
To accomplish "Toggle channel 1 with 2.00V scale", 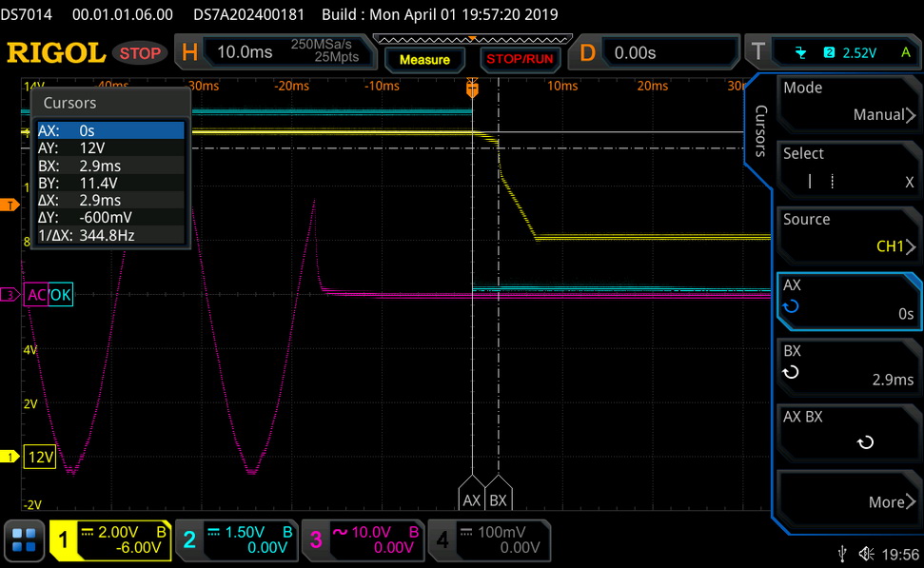I will coord(110,539).
